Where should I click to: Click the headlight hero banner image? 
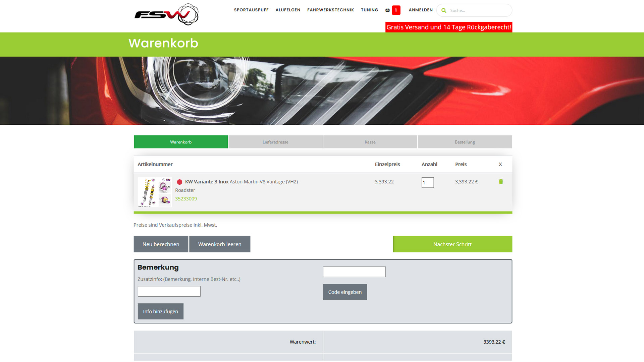[x=322, y=91]
